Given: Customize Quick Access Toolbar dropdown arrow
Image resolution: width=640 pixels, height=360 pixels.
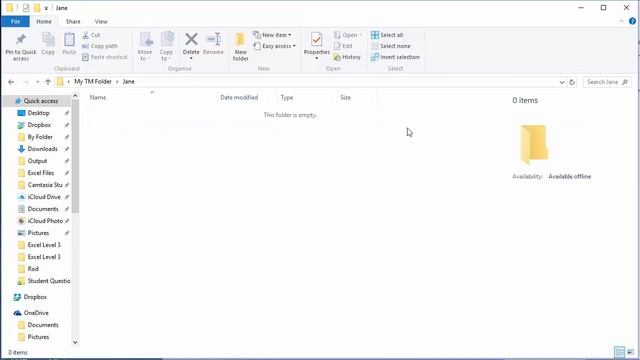Looking at the screenshot, I should 46,8.
